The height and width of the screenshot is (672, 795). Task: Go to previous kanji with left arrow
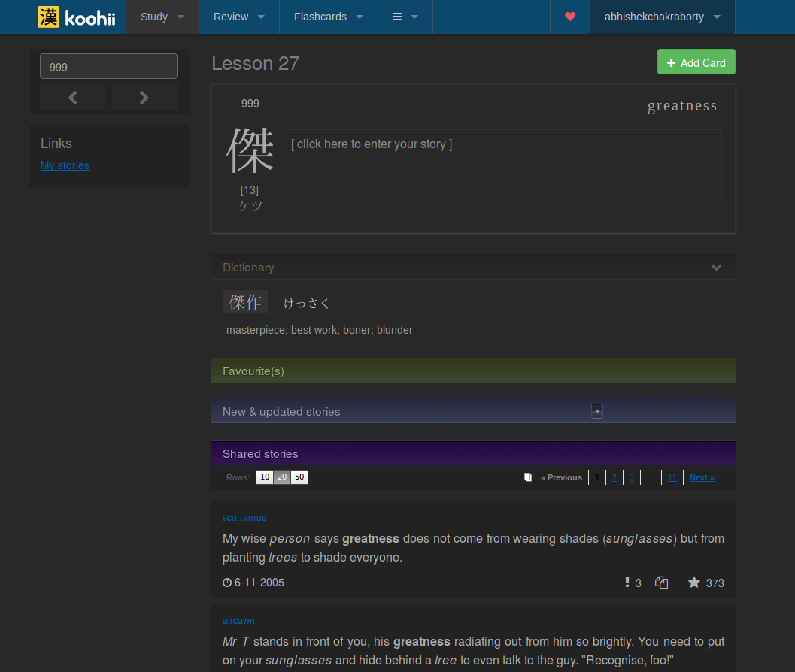(72, 97)
